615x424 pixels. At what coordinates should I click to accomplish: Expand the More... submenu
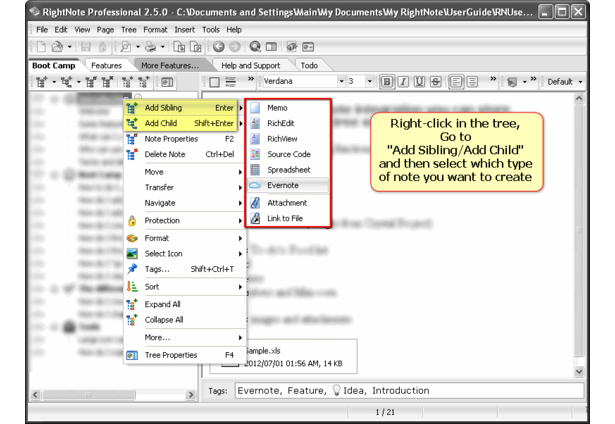click(184, 337)
